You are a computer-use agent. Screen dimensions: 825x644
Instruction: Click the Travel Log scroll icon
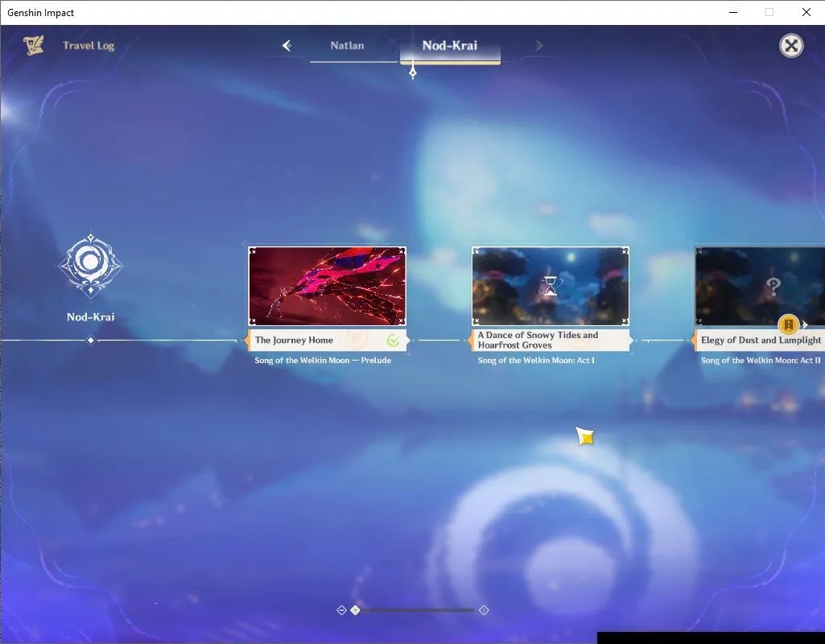tap(34, 45)
